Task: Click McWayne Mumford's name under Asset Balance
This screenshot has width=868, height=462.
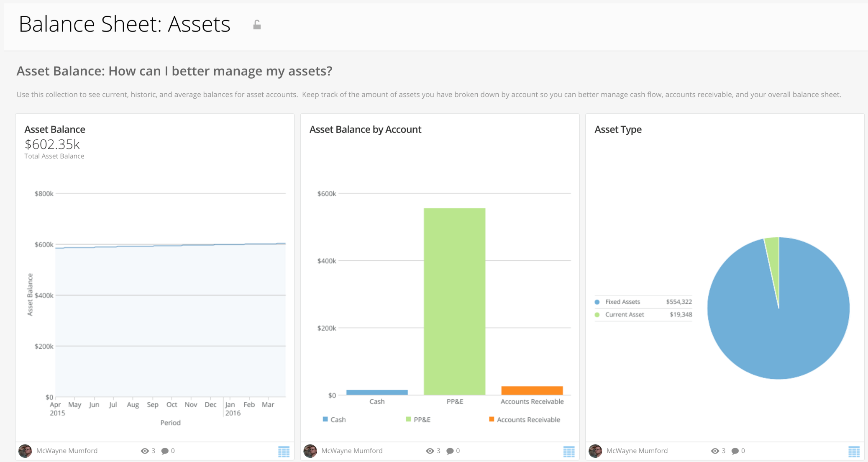Action: pyautogui.click(x=67, y=451)
